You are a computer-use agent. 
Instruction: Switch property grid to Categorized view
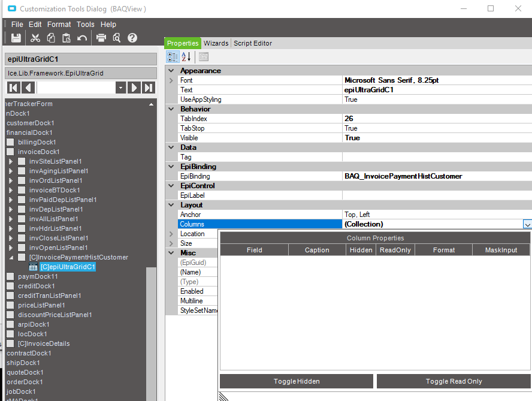click(173, 57)
